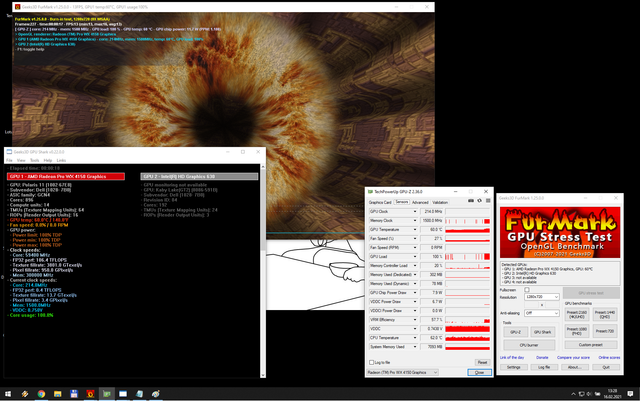
Task: Click GPU-Z refresh icon
Action: tap(480, 201)
